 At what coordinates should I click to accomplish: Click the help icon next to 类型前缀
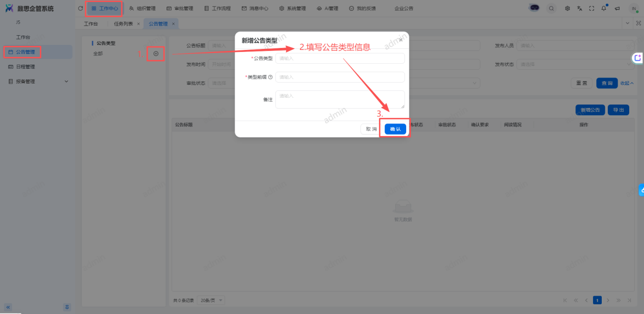click(x=270, y=77)
